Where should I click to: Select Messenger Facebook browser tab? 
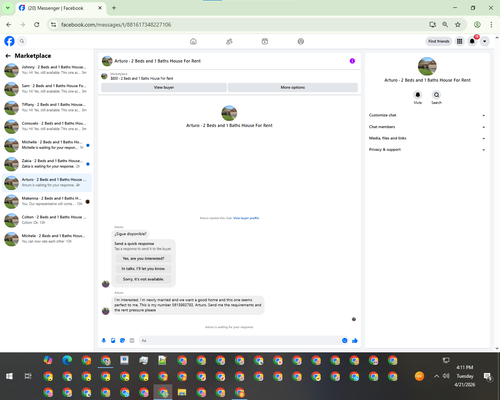[x=61, y=8]
